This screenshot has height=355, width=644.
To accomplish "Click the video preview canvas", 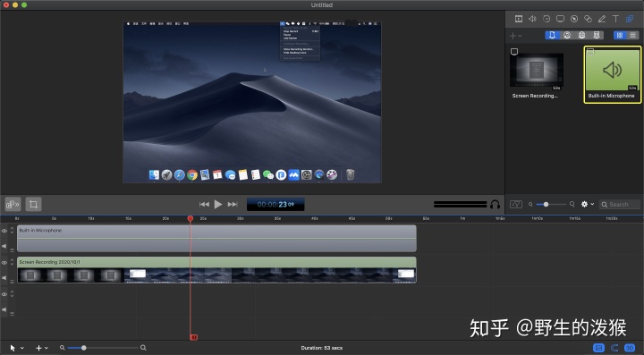I will (x=252, y=102).
